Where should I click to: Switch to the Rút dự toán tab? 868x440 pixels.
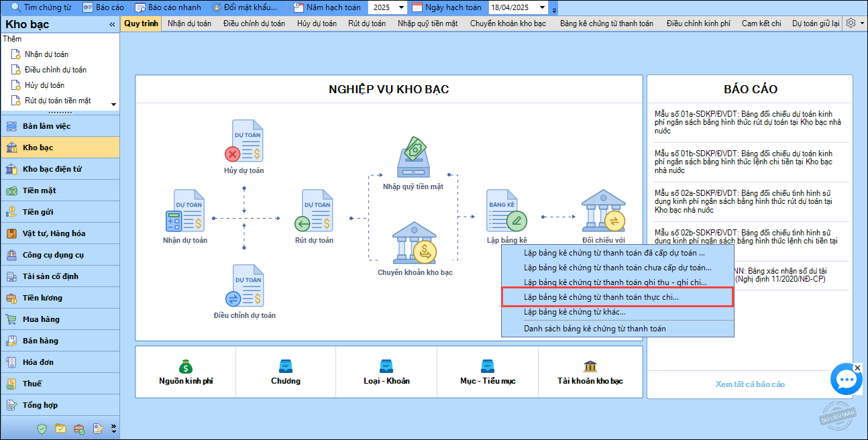[367, 23]
